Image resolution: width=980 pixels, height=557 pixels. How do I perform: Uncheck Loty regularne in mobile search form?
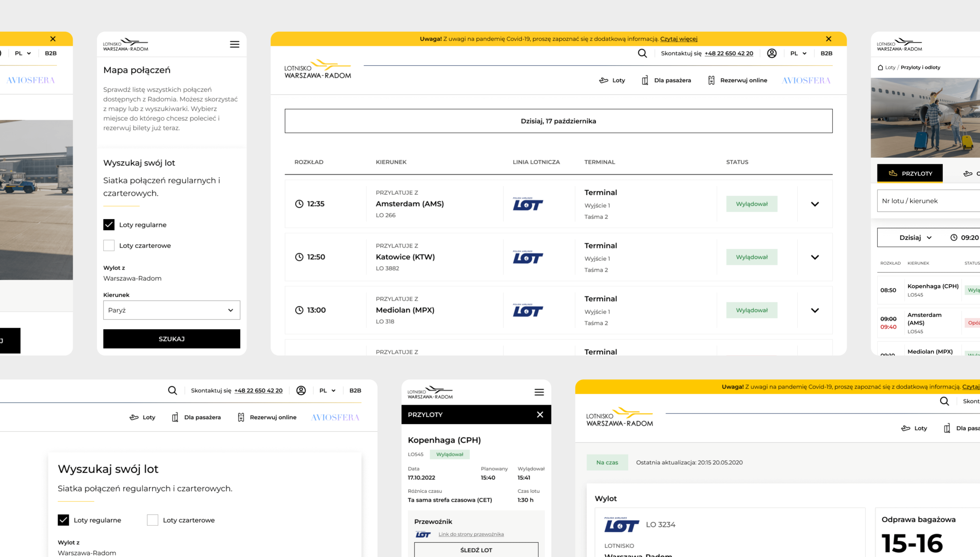pos(109,225)
